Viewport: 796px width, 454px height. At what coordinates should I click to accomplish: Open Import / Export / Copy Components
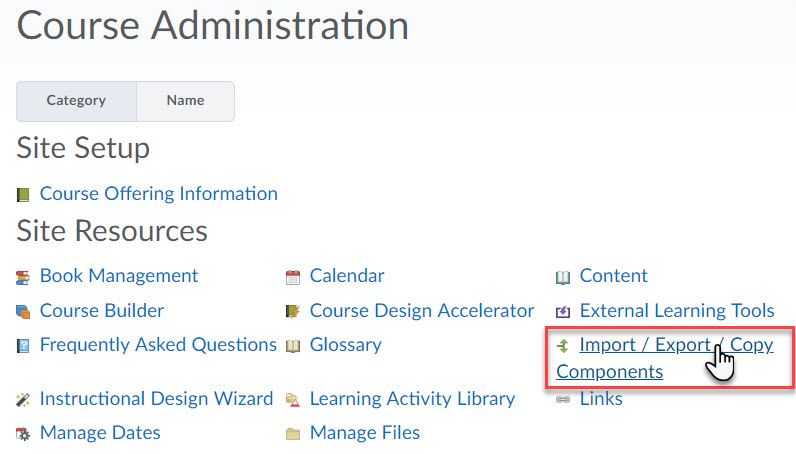pos(665,358)
